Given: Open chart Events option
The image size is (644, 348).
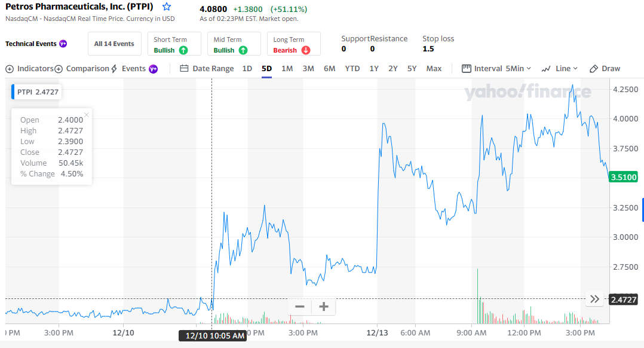Looking at the screenshot, I should pyautogui.click(x=128, y=69).
